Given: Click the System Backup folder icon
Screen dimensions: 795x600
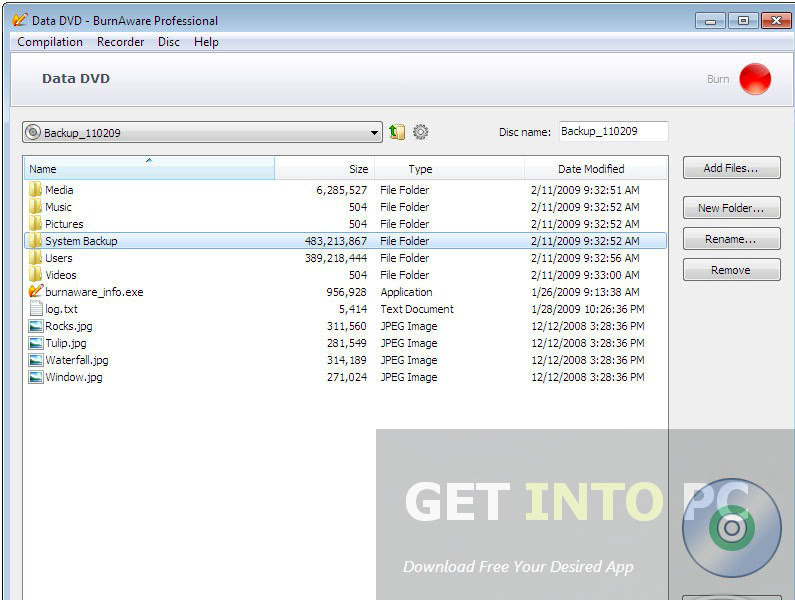Looking at the screenshot, I should pyautogui.click(x=35, y=241).
